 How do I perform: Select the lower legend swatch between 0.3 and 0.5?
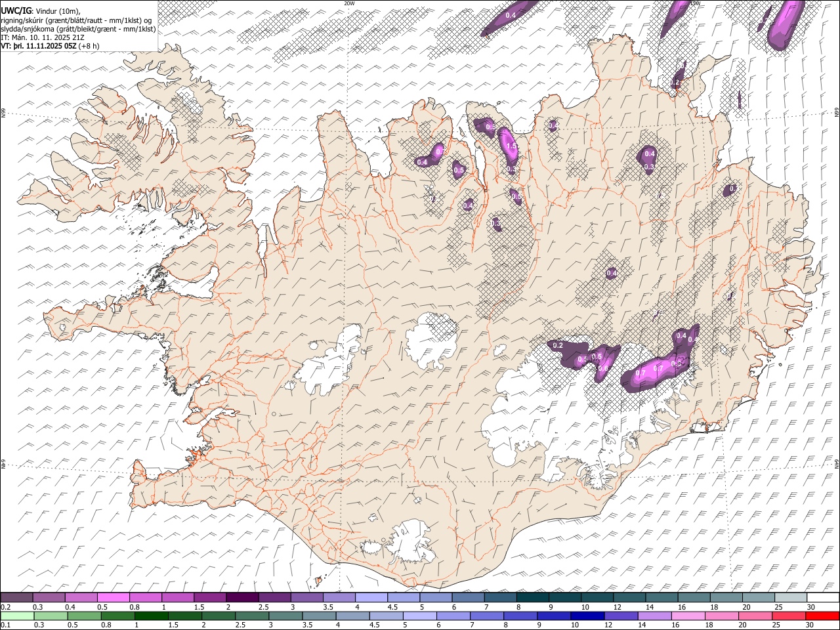(51, 616)
